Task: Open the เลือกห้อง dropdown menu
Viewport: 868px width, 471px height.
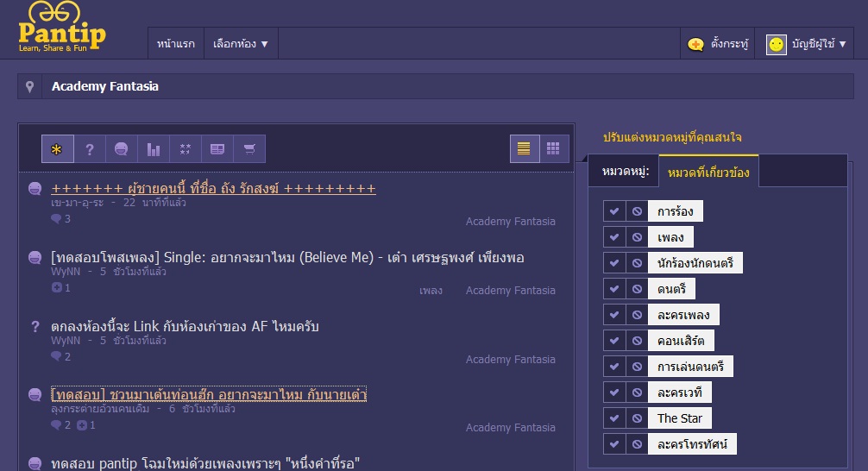Action: click(240, 44)
